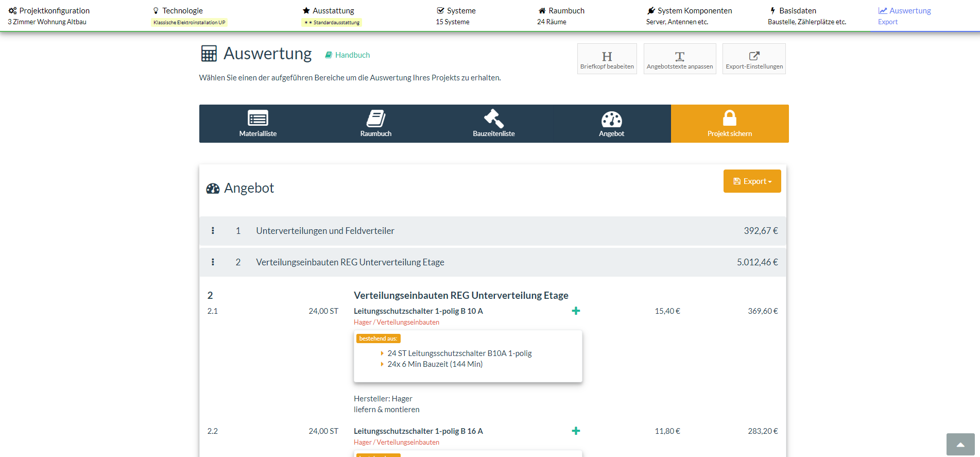Open options menu for Verteilungseinbauten REG row
Image resolution: width=980 pixels, height=457 pixels.
(213, 262)
